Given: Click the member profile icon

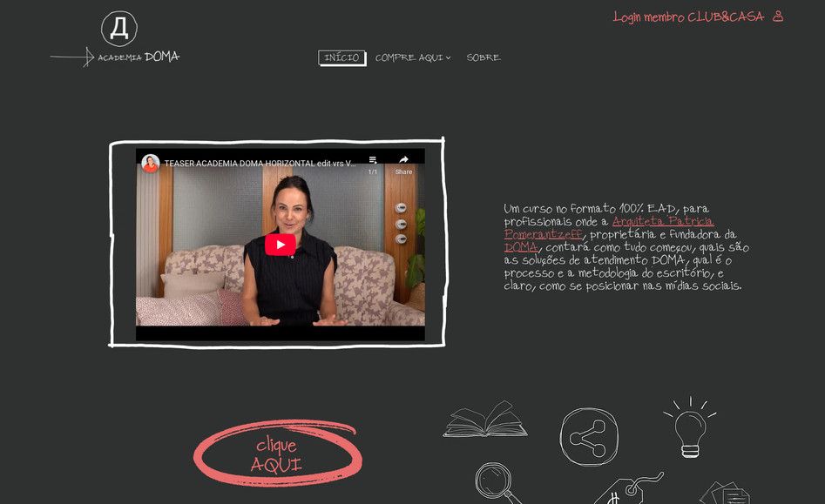Looking at the screenshot, I should 778,17.
